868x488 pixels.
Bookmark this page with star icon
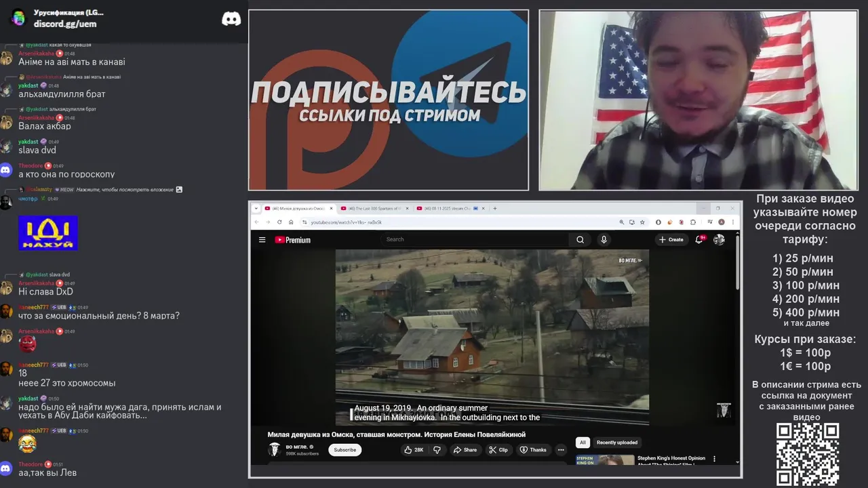point(644,222)
